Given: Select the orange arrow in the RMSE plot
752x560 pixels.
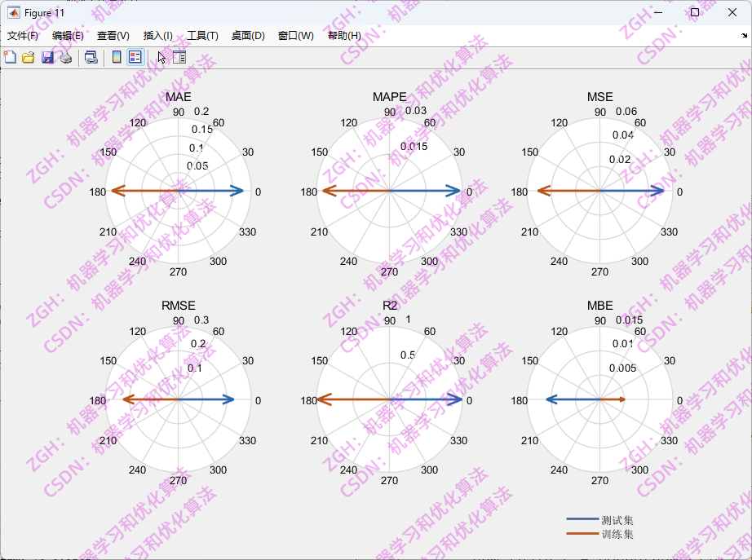Looking at the screenshot, I should (x=151, y=399).
